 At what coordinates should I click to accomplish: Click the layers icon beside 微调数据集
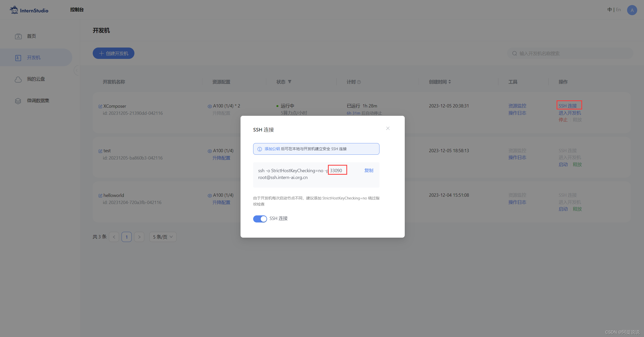(x=18, y=101)
